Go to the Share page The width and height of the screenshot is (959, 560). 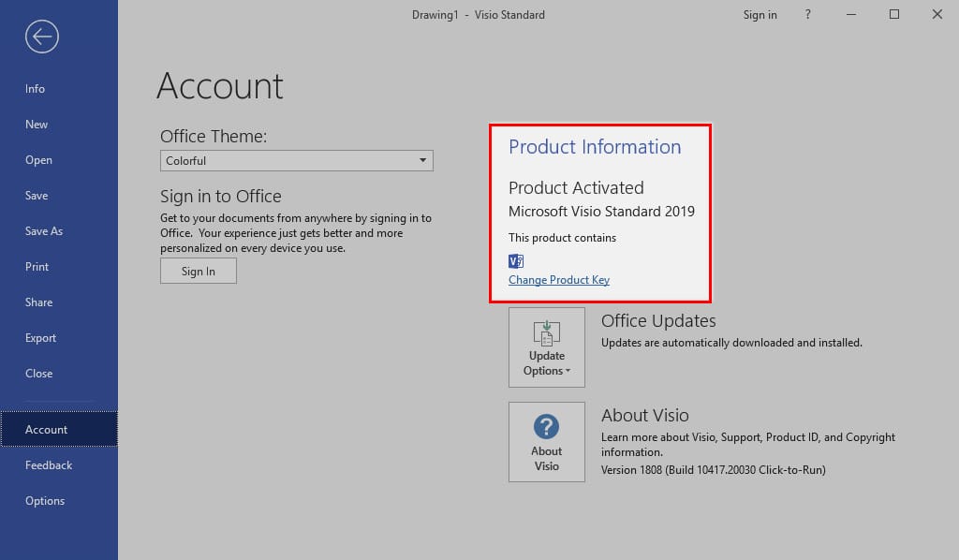click(59, 302)
